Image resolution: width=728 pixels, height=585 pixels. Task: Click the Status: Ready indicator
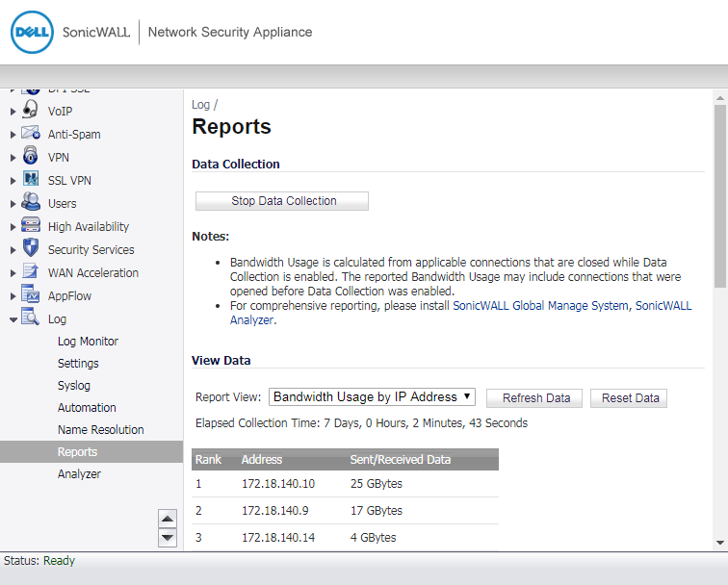39,561
